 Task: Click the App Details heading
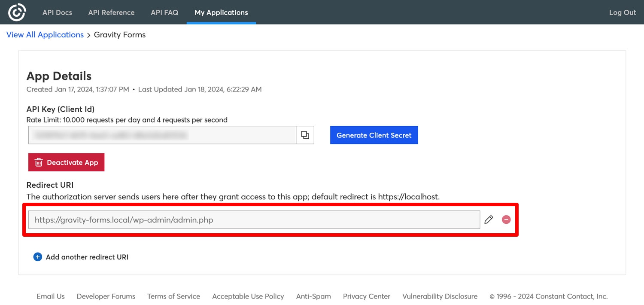coord(59,76)
